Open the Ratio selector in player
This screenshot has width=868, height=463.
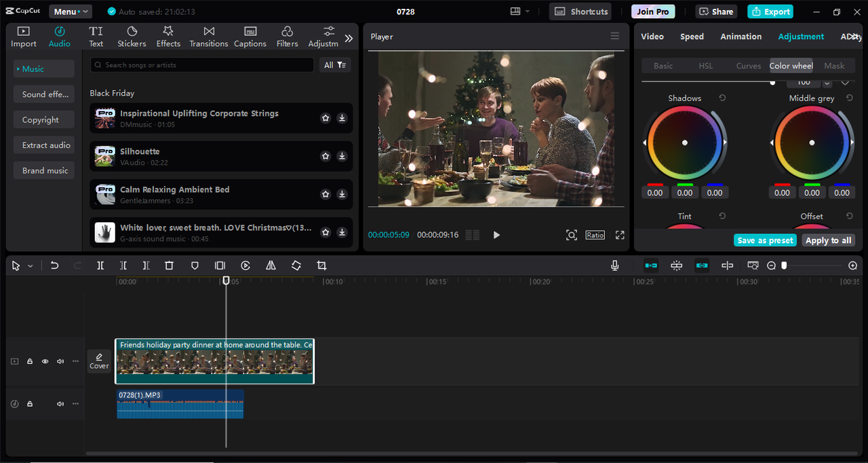pyautogui.click(x=595, y=235)
